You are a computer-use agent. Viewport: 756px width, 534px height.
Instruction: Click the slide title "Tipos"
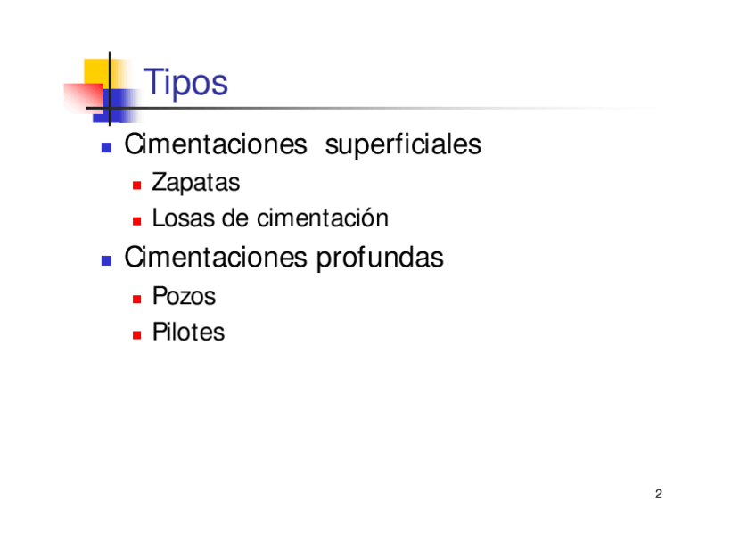[185, 83]
